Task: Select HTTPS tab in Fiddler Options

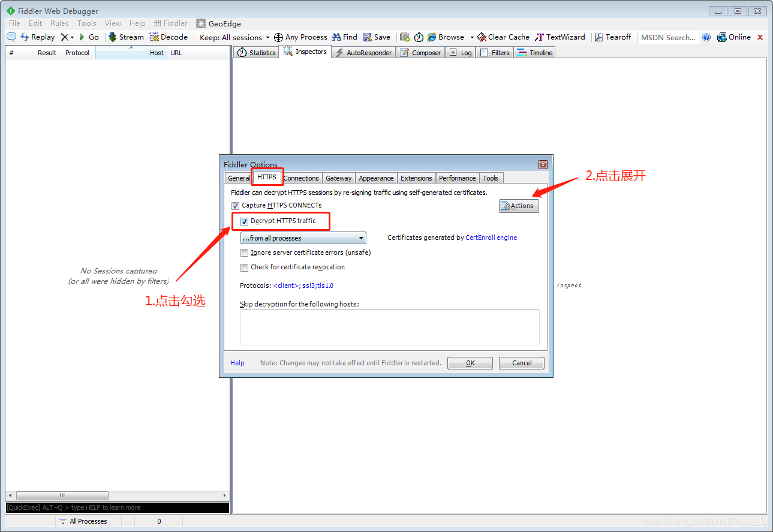Action: point(267,177)
